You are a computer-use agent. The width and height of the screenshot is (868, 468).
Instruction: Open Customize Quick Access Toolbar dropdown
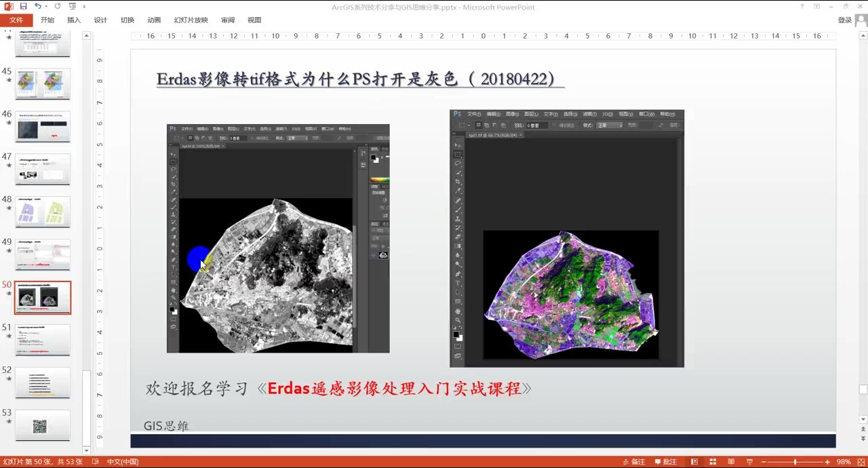[84, 7]
